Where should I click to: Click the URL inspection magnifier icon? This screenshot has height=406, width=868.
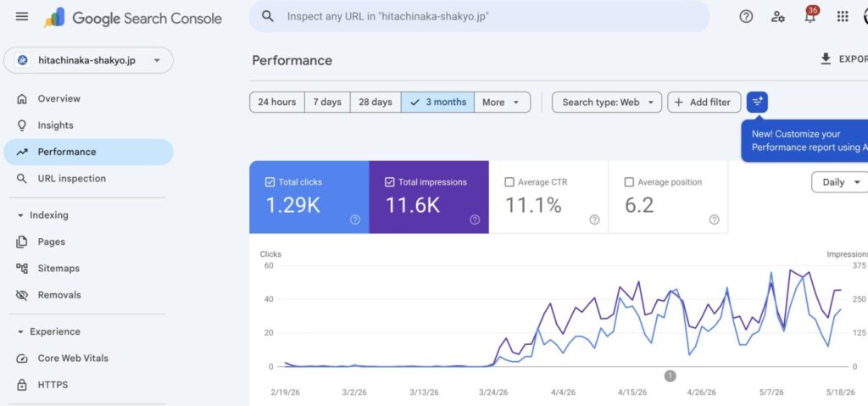21,178
